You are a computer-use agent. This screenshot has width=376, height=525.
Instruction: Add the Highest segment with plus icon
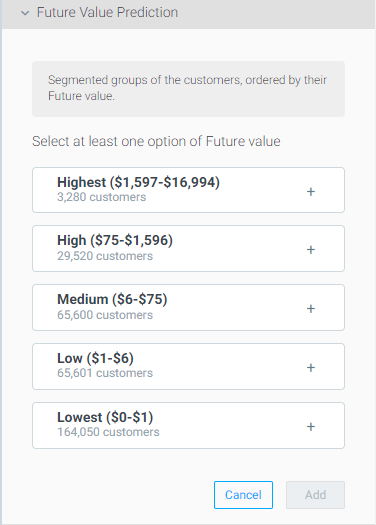pos(311,192)
